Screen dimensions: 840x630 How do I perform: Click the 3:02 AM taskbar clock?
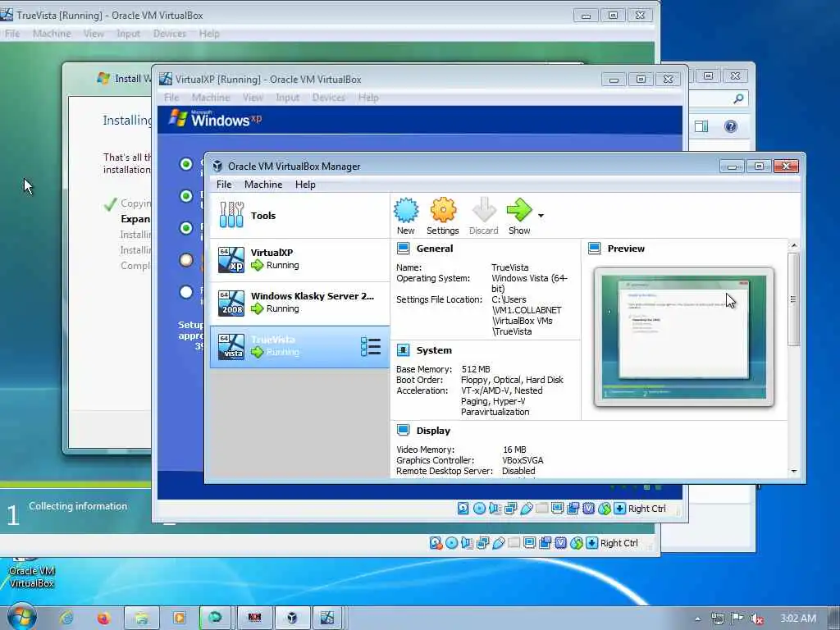[x=798, y=619]
